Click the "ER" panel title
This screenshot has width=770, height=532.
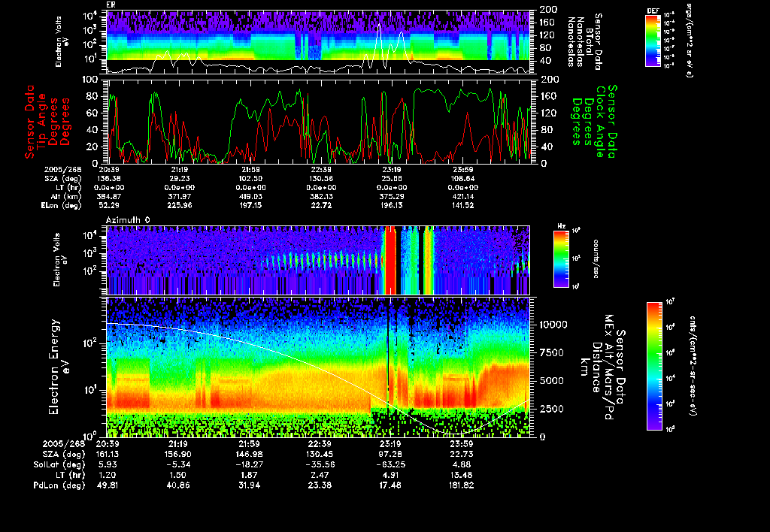pyautogui.click(x=111, y=5)
